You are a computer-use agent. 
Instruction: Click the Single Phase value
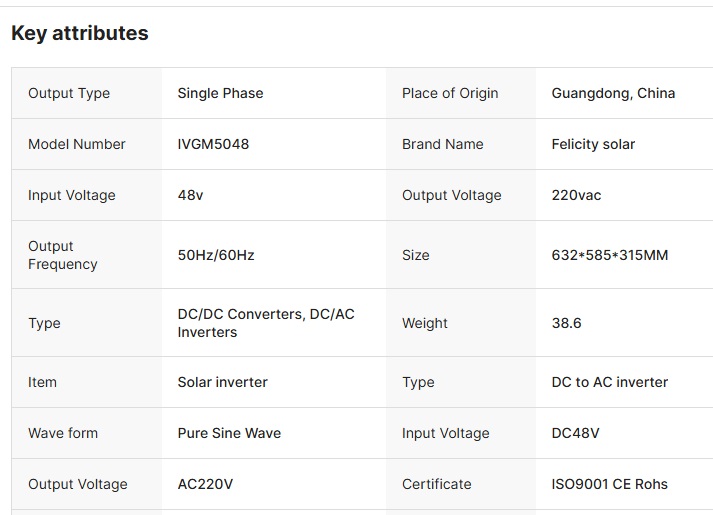pos(221,93)
